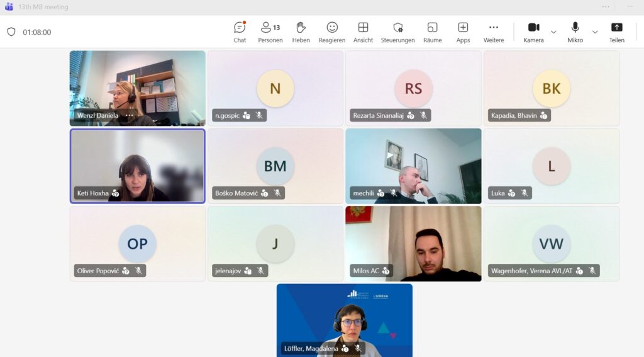
Task: Open the Apps panel
Action: (x=463, y=31)
